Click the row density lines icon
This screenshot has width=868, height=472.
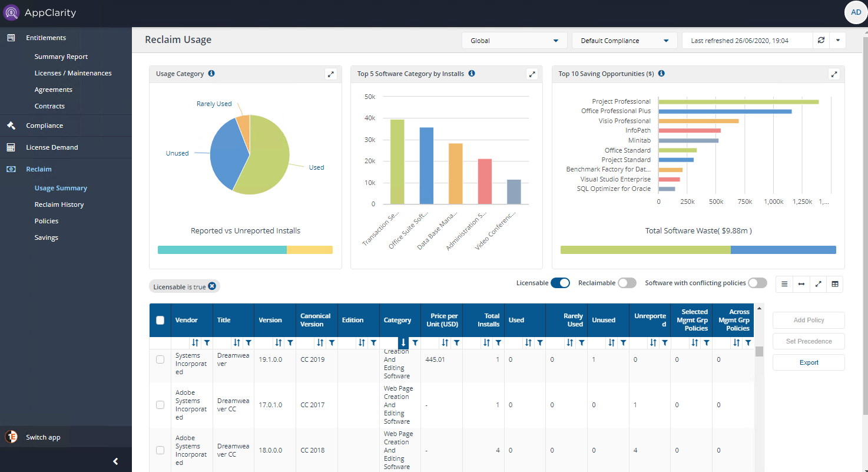pyautogui.click(x=784, y=284)
